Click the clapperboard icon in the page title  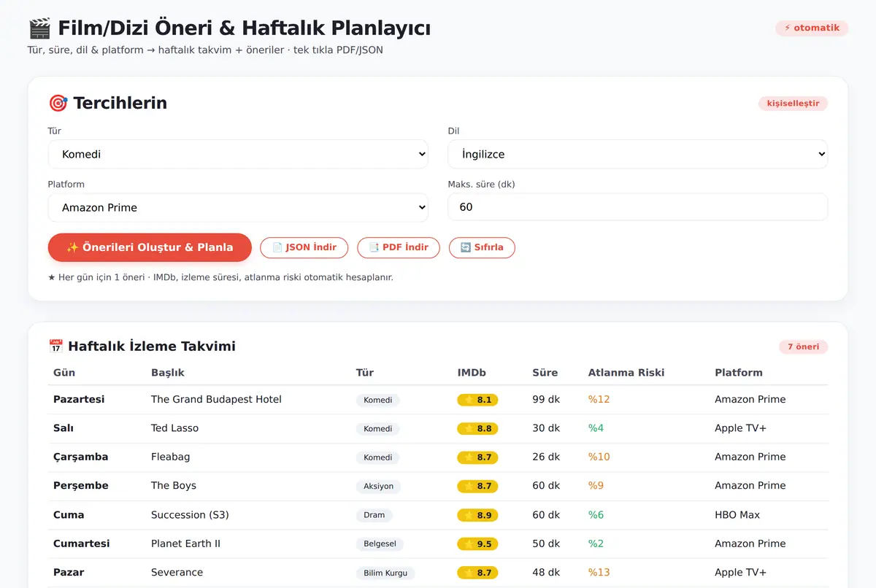coord(39,28)
